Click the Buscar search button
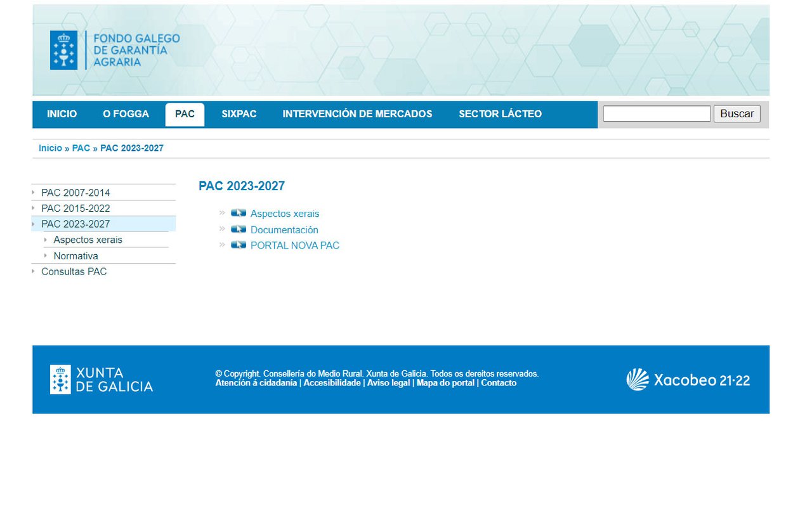 737,113
